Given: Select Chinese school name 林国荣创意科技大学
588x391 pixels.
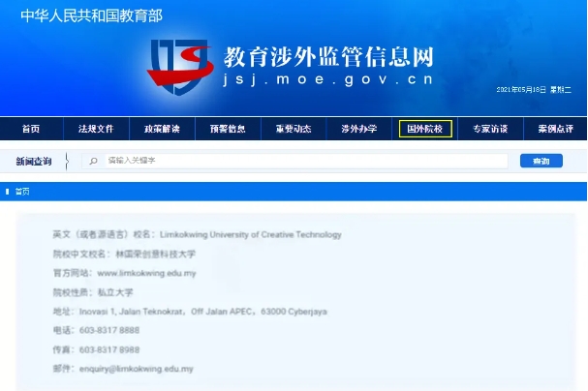Looking at the screenshot, I should click(x=156, y=254).
